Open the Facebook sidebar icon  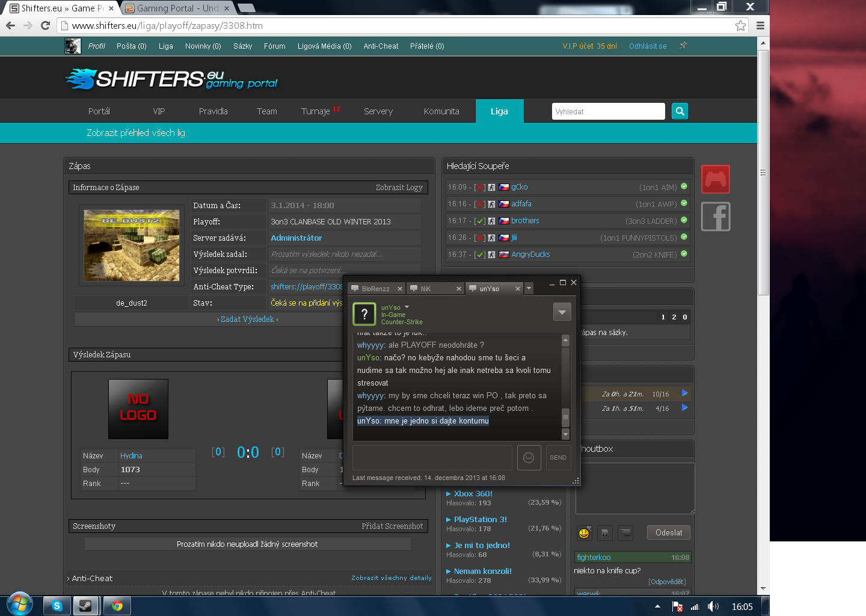coord(716,217)
